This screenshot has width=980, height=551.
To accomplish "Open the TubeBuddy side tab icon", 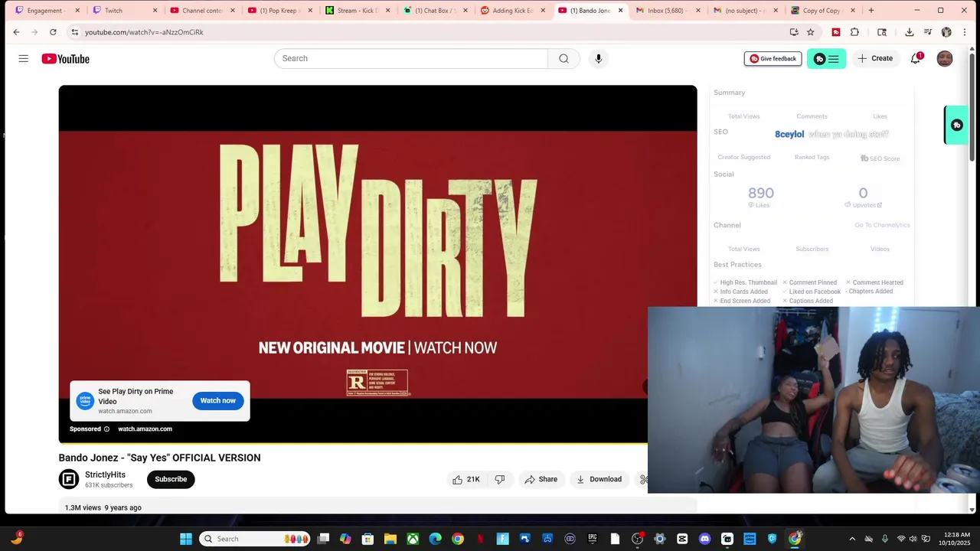I will click(x=956, y=125).
